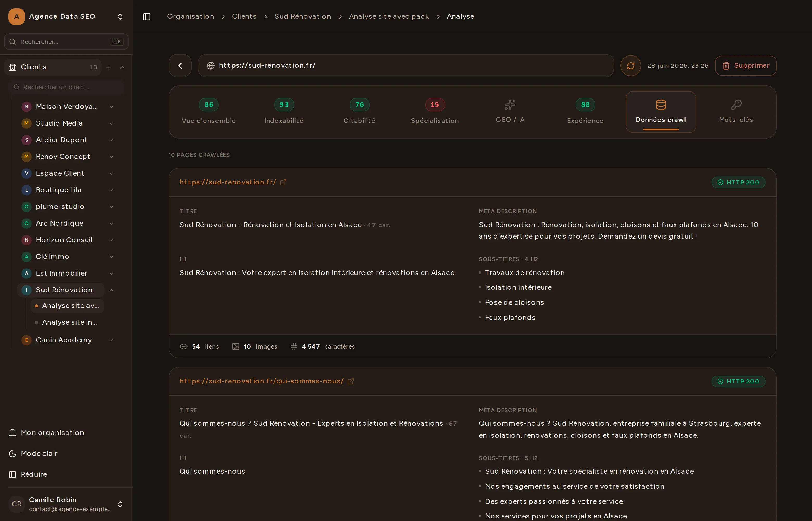Expand the Studio Media client chevron

pos(111,123)
